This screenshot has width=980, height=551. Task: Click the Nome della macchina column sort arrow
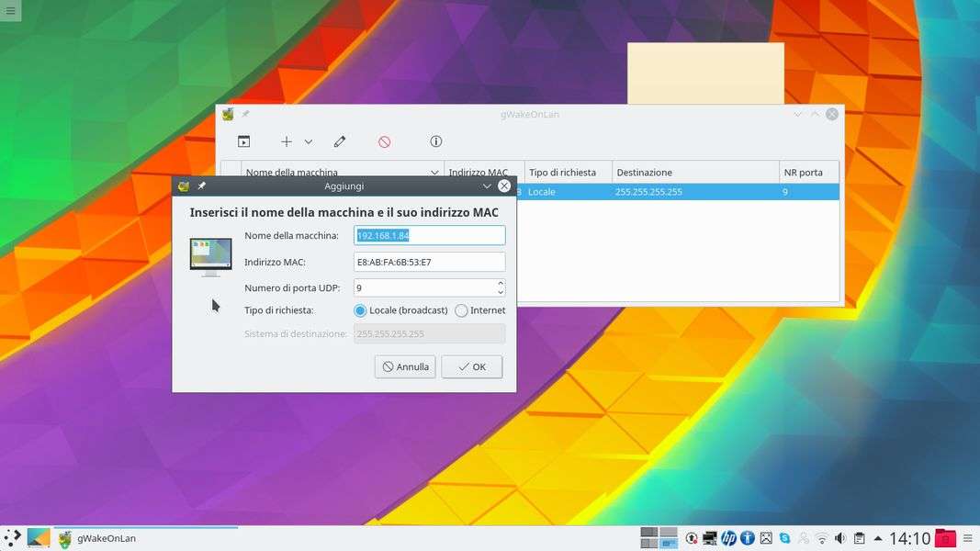click(x=434, y=172)
